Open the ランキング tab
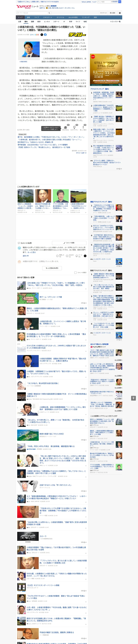 (86, 17)
